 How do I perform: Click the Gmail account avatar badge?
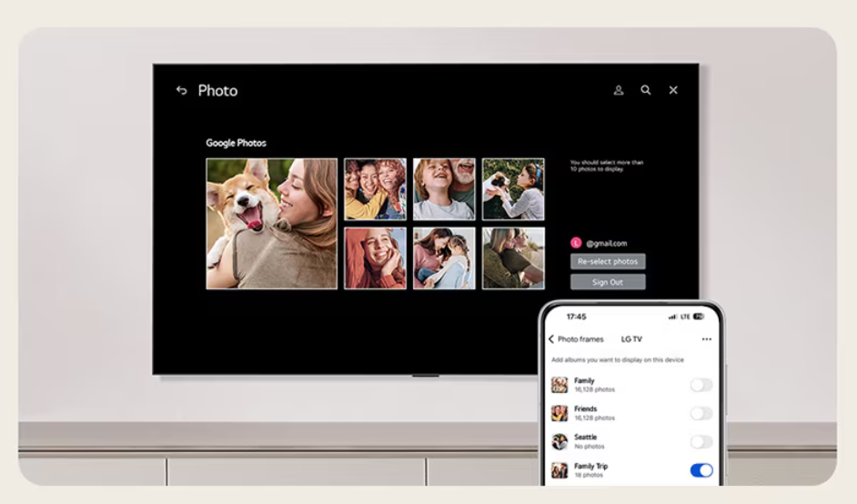[x=576, y=243]
